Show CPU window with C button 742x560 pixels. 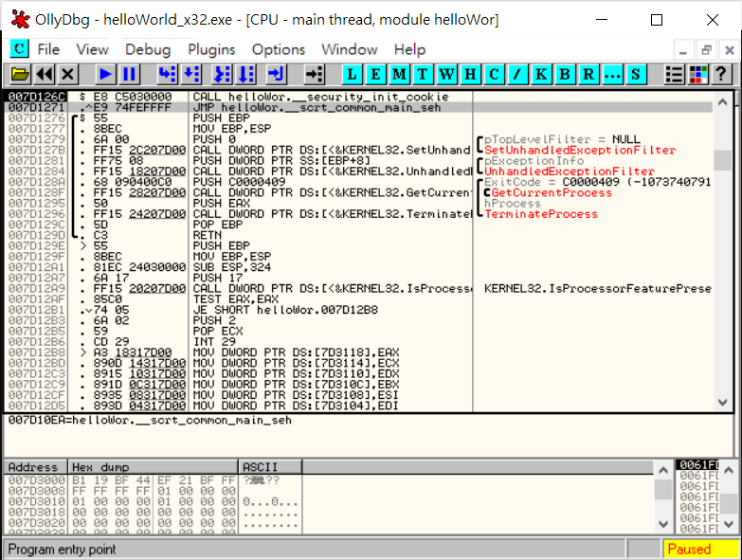(x=494, y=74)
